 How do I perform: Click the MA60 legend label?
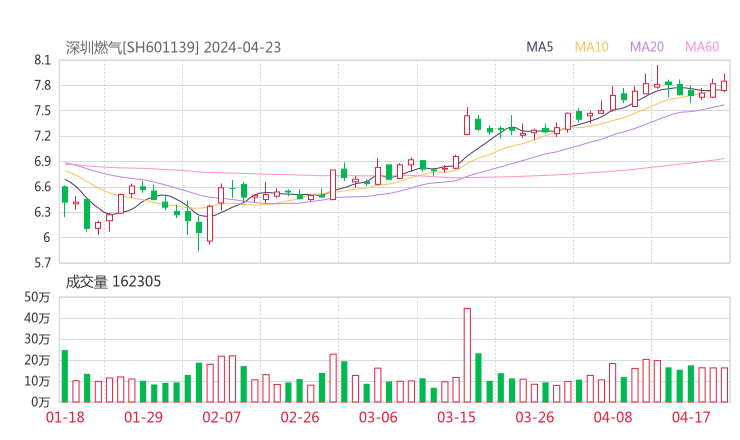click(x=702, y=47)
